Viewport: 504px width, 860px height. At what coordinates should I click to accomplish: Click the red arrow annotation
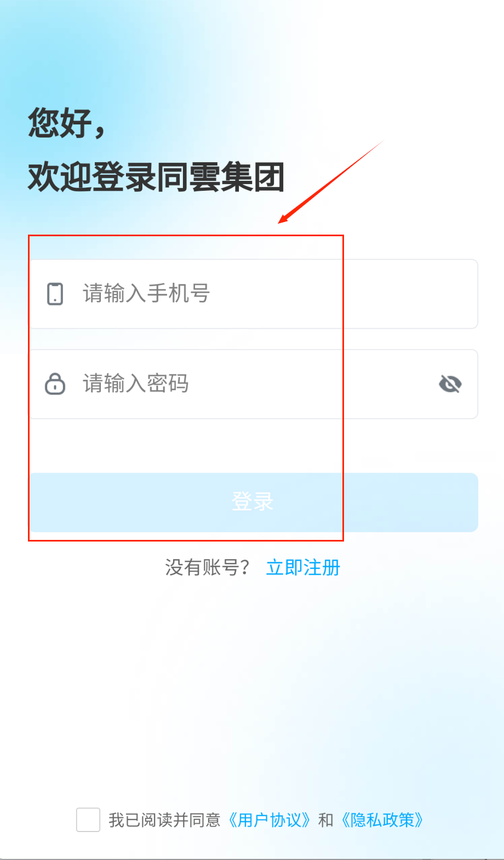pyautogui.click(x=330, y=182)
